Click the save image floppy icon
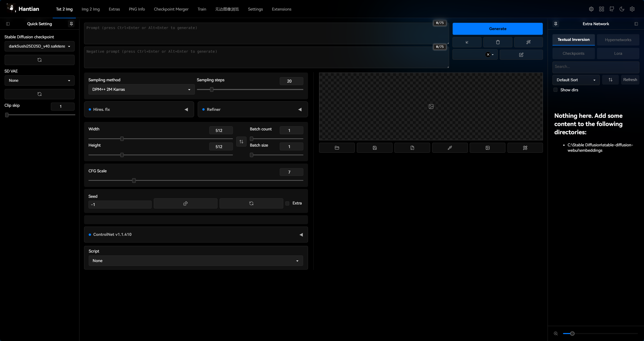644x341 pixels. (375, 148)
